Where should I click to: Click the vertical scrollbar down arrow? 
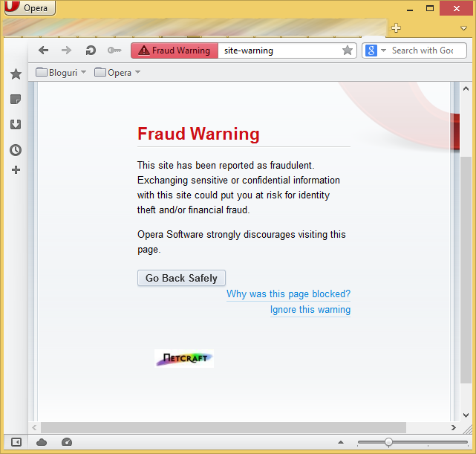(466, 415)
